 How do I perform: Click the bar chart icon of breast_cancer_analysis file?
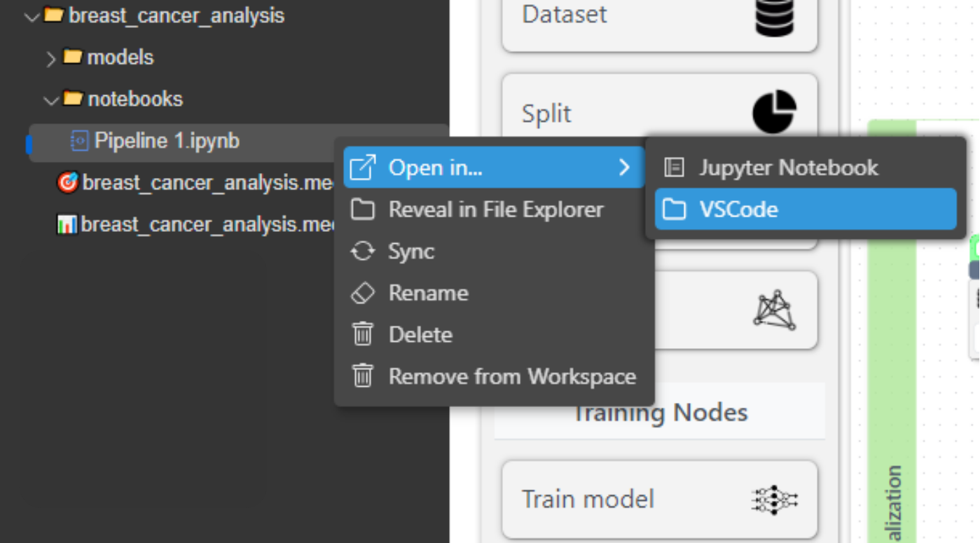coord(67,225)
